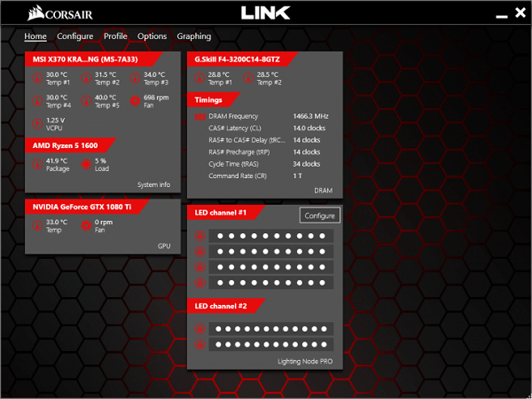532x399 pixels.
Task: Click the CAS# Latency (CL) label
Action: pos(235,129)
